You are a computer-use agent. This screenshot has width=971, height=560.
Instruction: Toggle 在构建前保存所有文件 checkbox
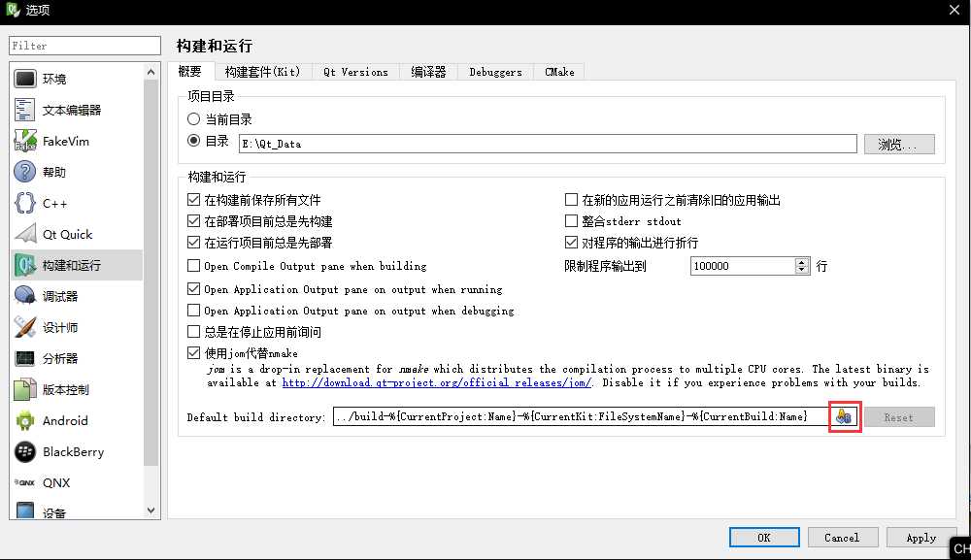pos(194,200)
